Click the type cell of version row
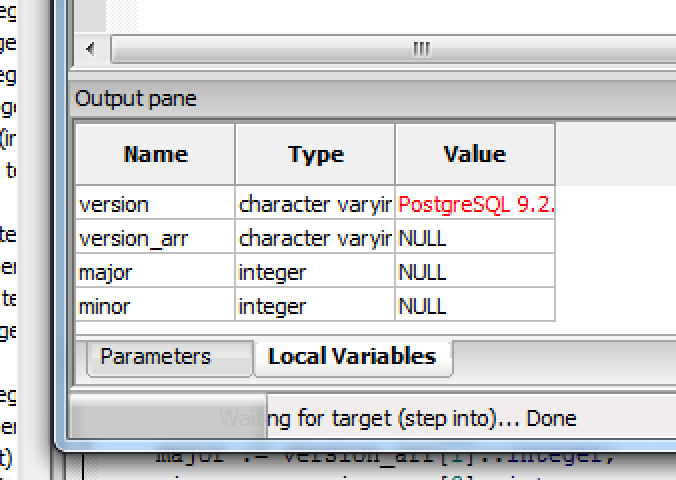 (315, 205)
